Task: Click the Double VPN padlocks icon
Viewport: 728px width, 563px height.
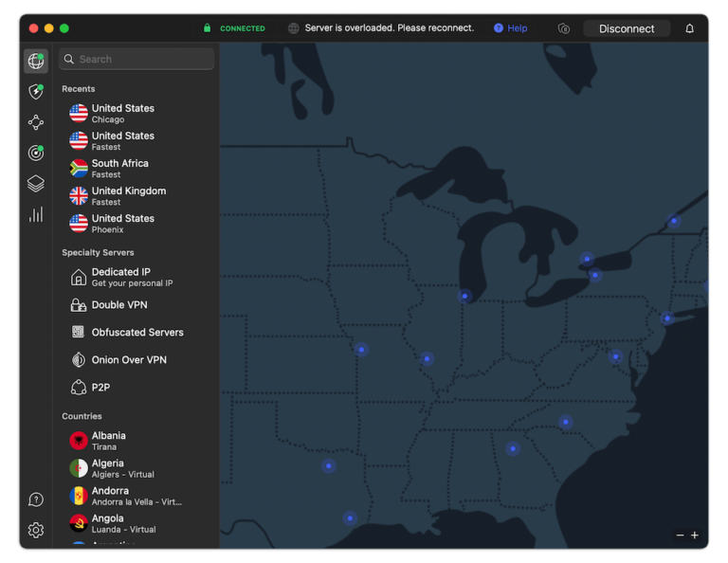Action: point(79,305)
